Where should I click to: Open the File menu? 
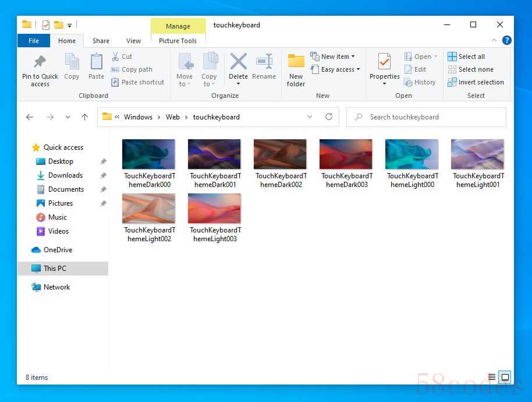click(x=34, y=41)
